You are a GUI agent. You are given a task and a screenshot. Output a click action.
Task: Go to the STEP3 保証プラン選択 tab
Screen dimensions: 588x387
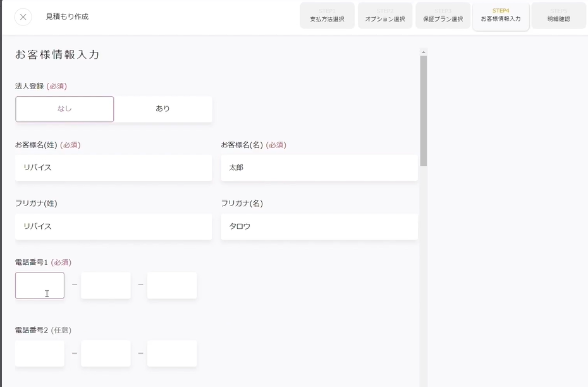(443, 15)
